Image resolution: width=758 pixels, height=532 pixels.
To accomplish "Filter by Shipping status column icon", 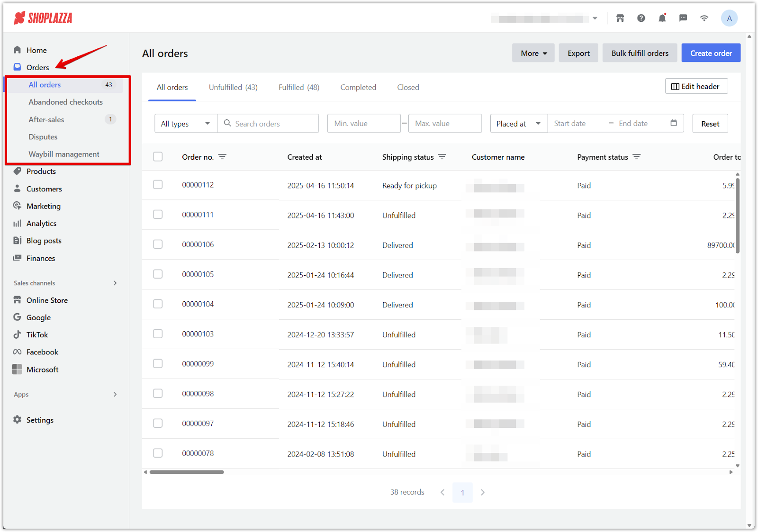I will click(442, 157).
